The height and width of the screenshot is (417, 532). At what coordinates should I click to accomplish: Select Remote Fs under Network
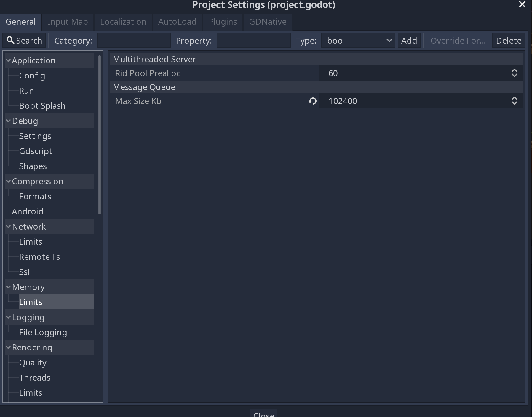pyautogui.click(x=40, y=257)
